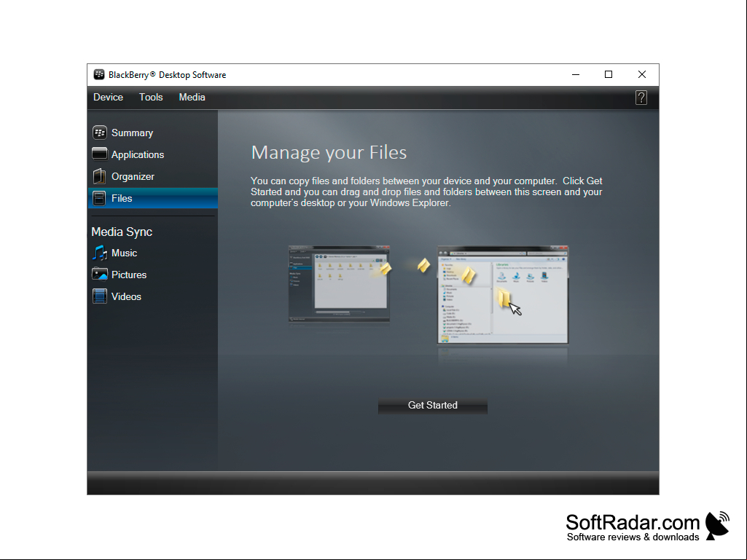Close the BlackBerry Desktop Software window
Screen dimensions: 747x560
(642, 75)
